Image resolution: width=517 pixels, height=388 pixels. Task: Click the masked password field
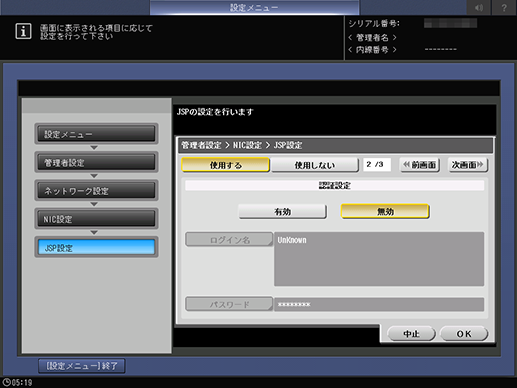tap(379, 304)
